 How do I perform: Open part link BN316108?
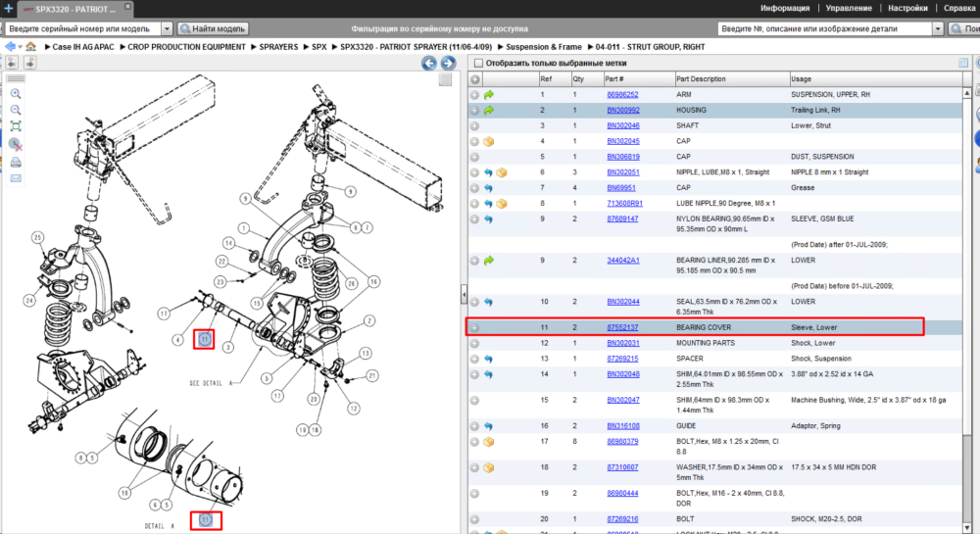623,426
